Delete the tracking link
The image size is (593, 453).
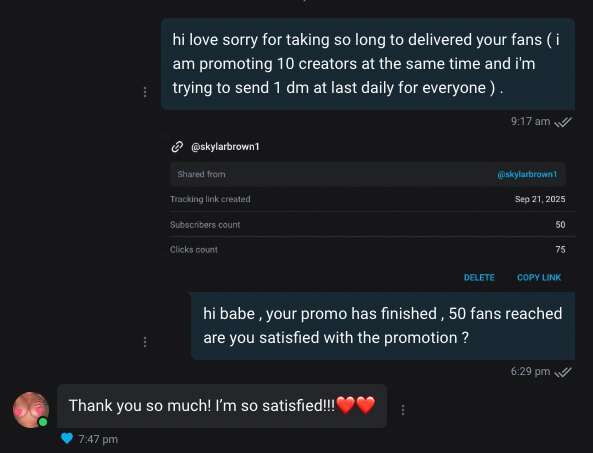tap(479, 278)
